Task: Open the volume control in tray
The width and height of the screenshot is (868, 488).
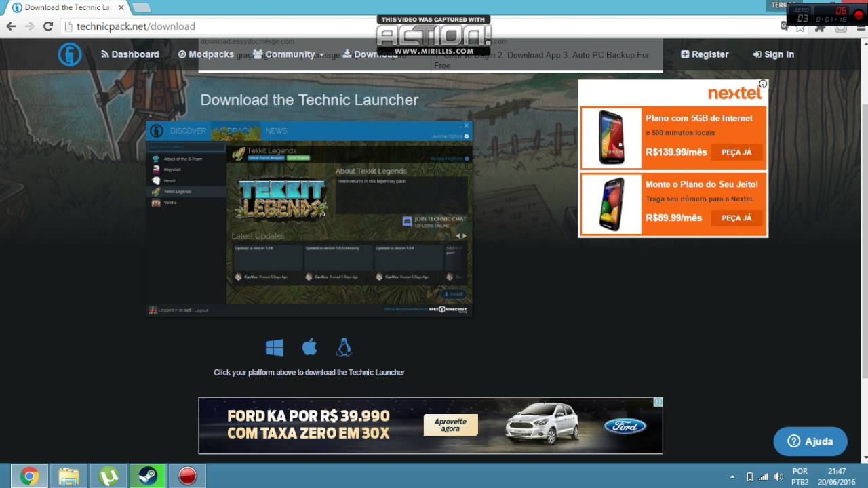Action: point(778,476)
